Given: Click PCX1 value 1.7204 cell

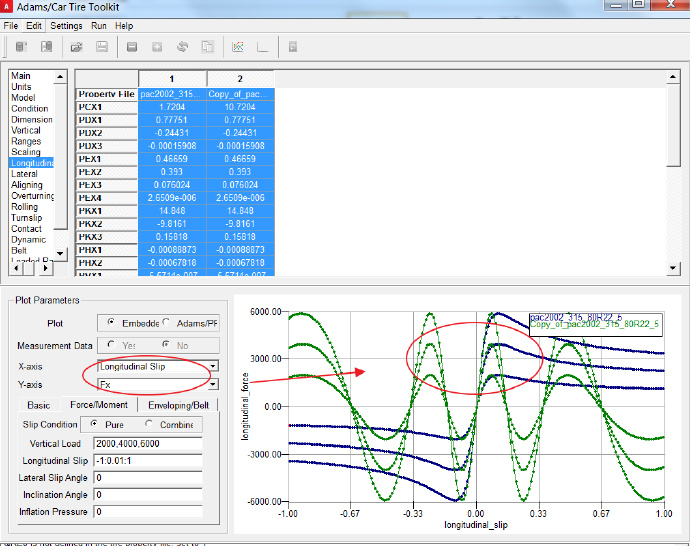Looking at the screenshot, I should pyautogui.click(x=172, y=107).
